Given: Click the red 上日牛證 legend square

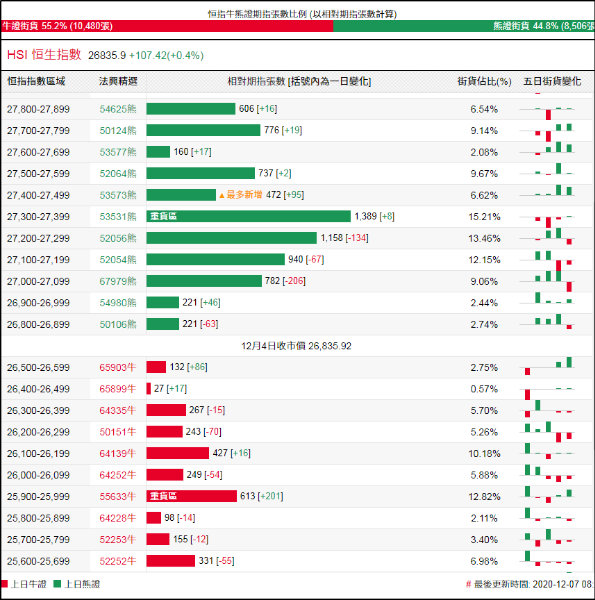Looking at the screenshot, I should pos(4,584).
